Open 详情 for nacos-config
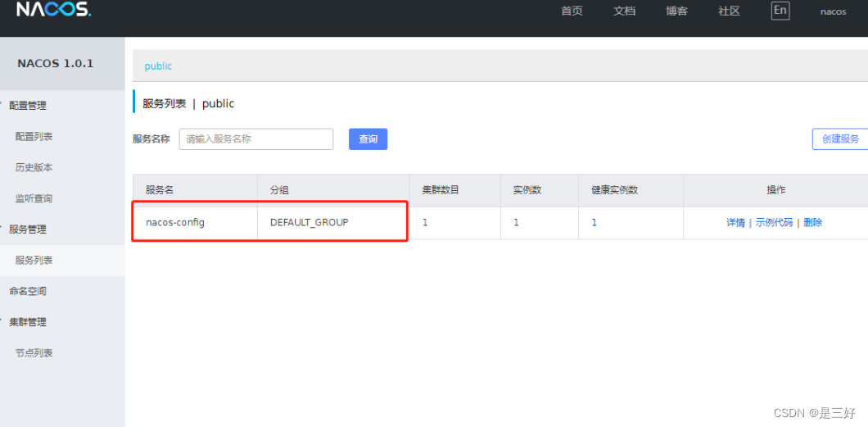Viewport: 868px width, 427px height. [x=735, y=223]
